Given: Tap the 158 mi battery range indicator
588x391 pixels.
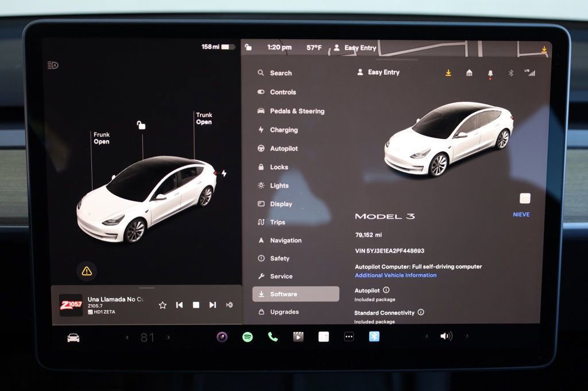Looking at the screenshot, I should [218, 47].
